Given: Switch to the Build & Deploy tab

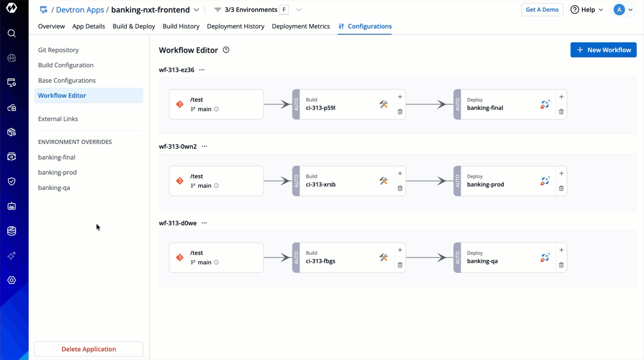Looking at the screenshot, I should (x=134, y=26).
